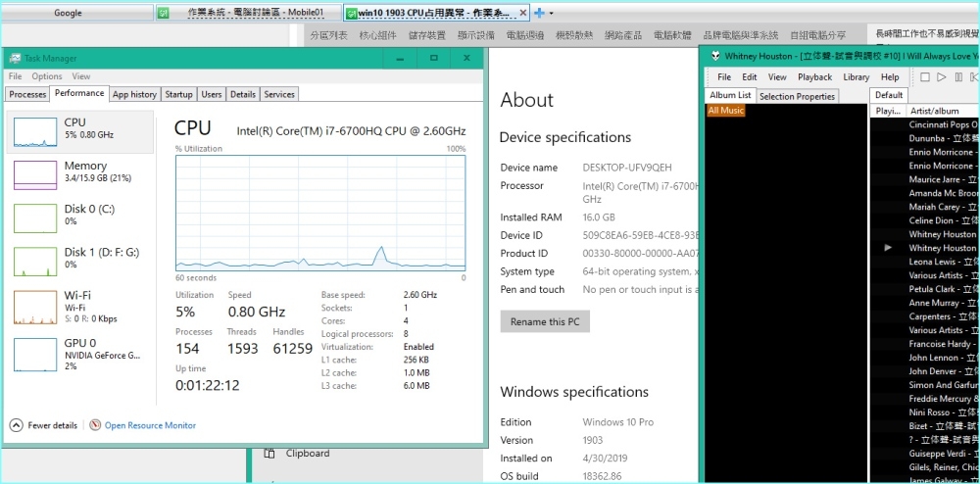Viewport: 980px width, 484px height.
Task: Open the music player View menu
Action: [x=777, y=76]
